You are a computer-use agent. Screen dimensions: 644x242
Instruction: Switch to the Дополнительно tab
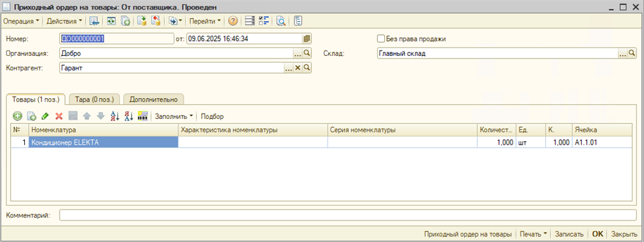(x=153, y=99)
